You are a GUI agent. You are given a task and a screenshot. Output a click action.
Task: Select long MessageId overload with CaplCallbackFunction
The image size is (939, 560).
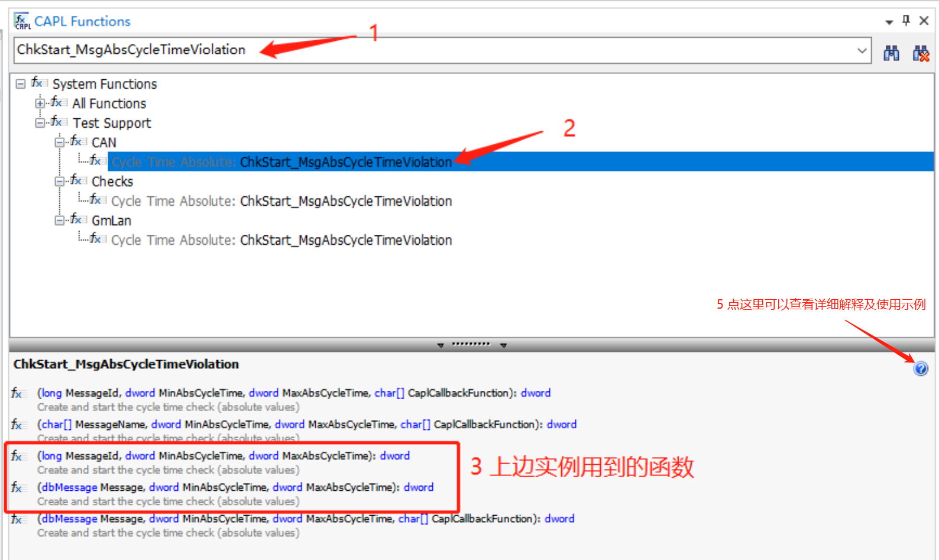point(294,393)
